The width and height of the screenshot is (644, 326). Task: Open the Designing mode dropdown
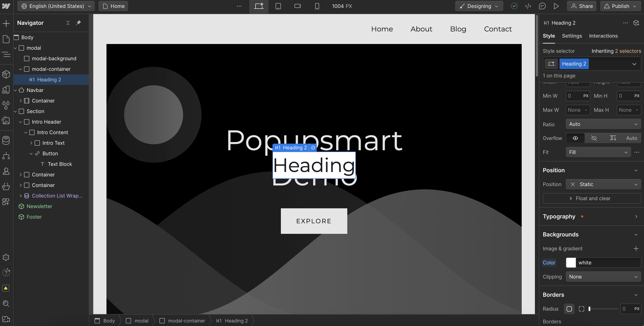click(479, 6)
